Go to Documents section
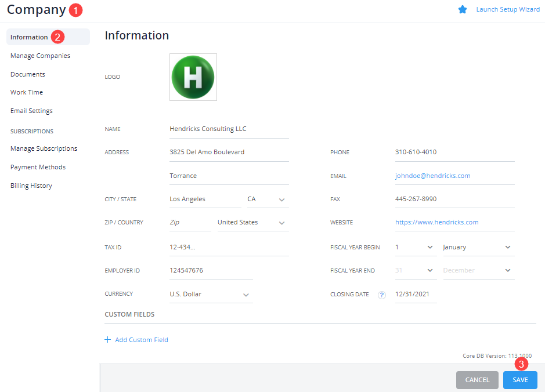The height and width of the screenshot is (392, 545). (28, 74)
